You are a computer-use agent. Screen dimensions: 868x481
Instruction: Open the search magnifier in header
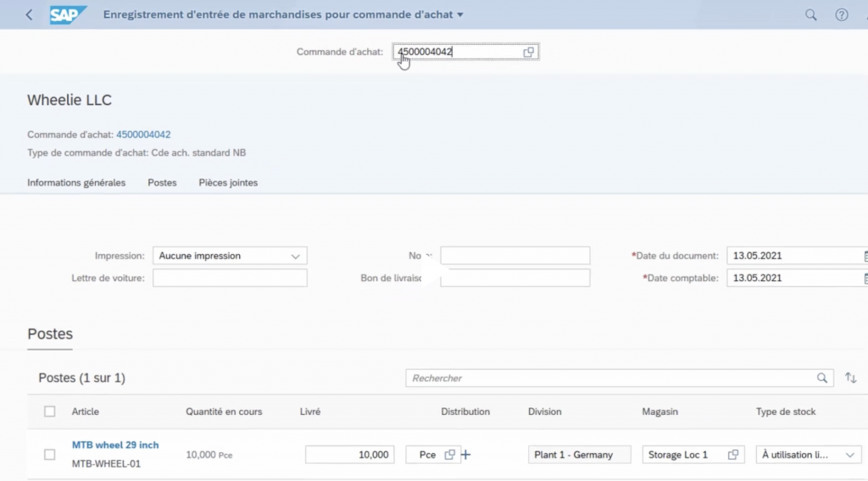pyautogui.click(x=810, y=15)
